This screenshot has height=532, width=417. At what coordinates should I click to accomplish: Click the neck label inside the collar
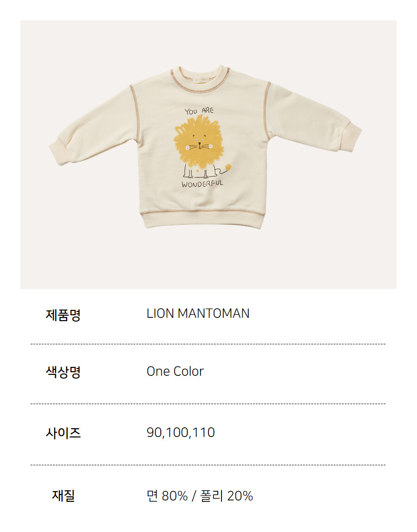(201, 79)
